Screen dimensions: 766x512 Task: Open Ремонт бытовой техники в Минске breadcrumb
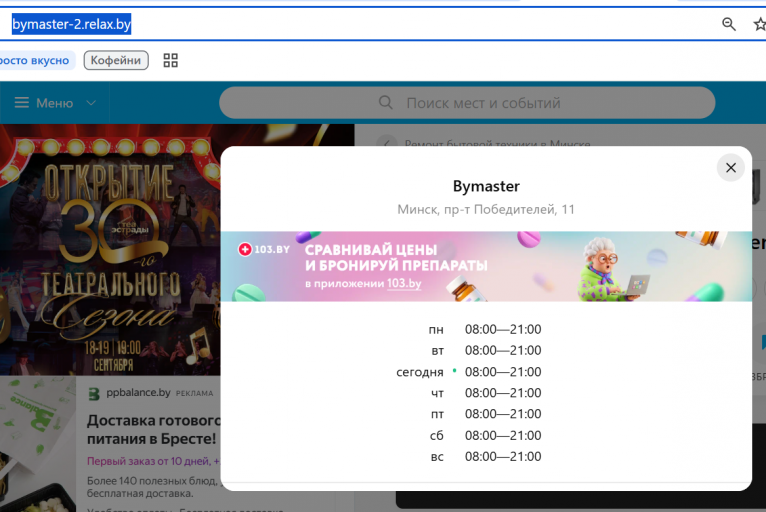pyautogui.click(x=497, y=144)
